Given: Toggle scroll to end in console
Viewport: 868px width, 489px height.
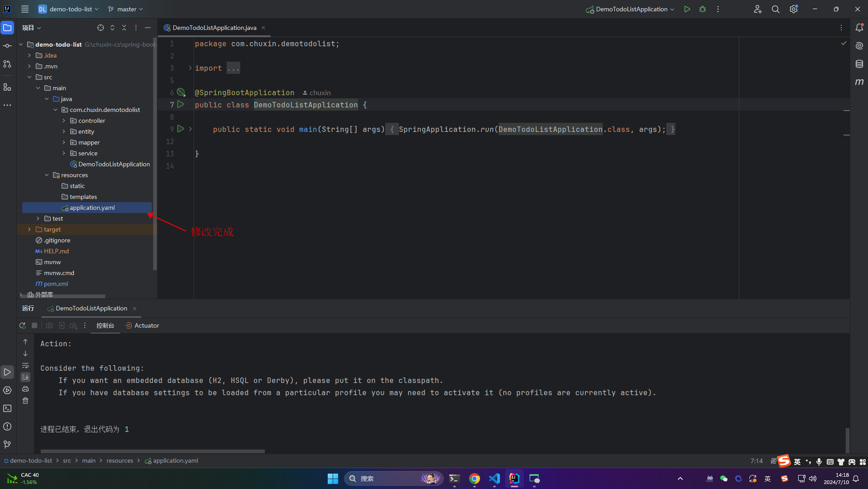Looking at the screenshot, I should (x=25, y=377).
